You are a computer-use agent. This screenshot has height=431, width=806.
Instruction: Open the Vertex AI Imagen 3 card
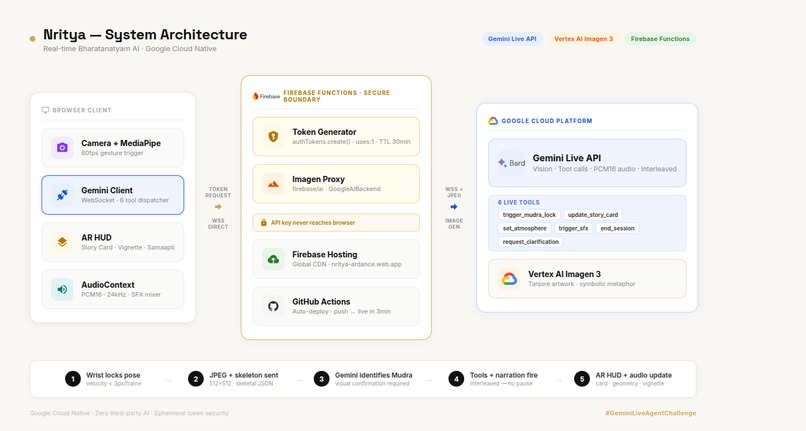click(587, 279)
